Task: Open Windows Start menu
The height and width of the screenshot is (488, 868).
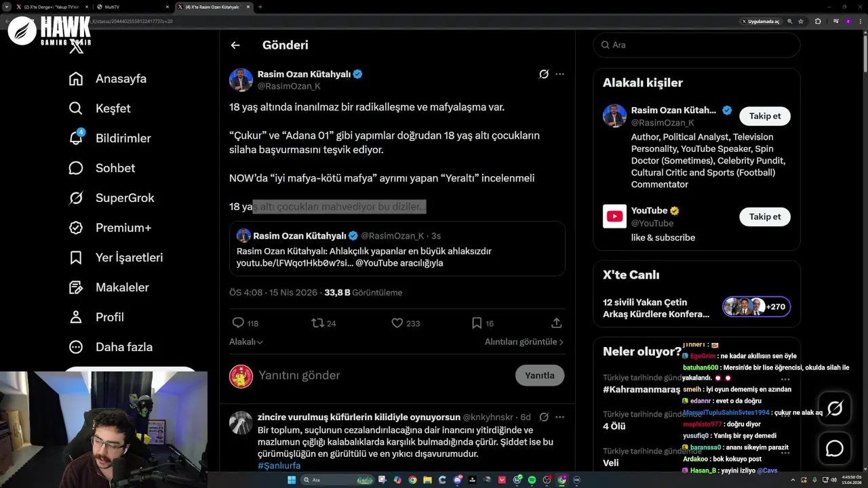Action: click(x=292, y=480)
